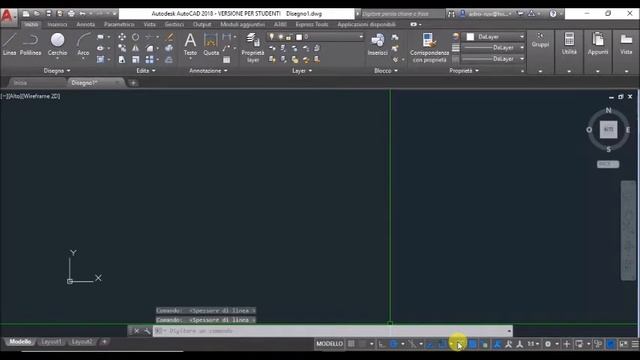Screen dimensions: 640x360
Task: Click the ViewCube top face
Action: point(608,129)
